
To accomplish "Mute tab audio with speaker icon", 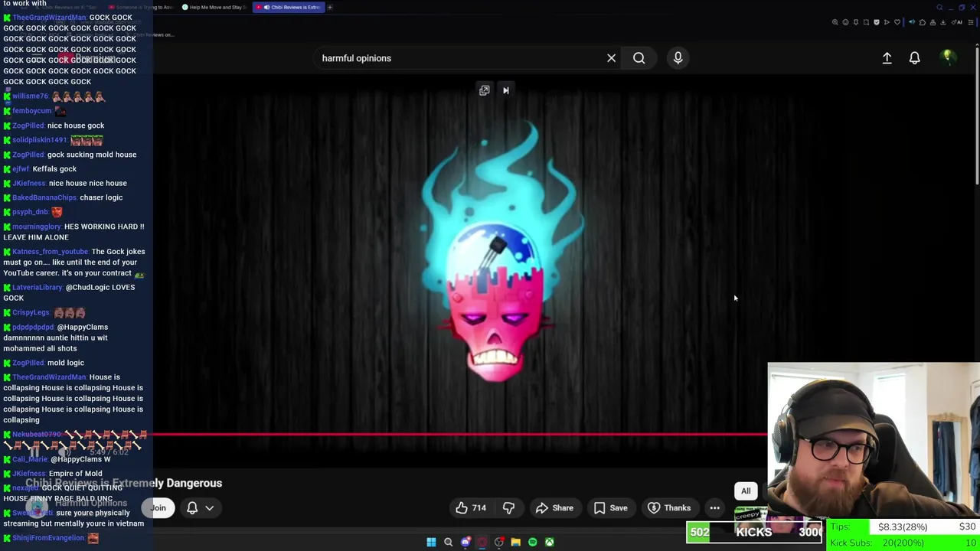I will click(x=912, y=22).
